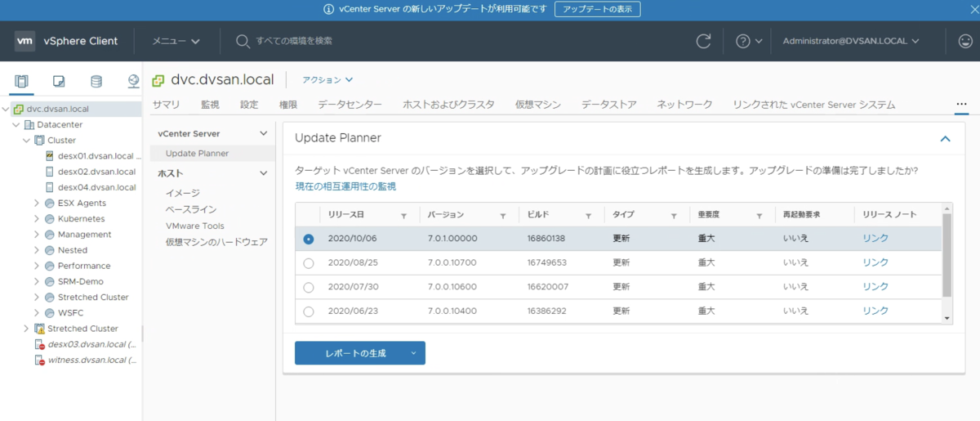Click the table vertical scrollbar thumb

[x=947, y=254]
